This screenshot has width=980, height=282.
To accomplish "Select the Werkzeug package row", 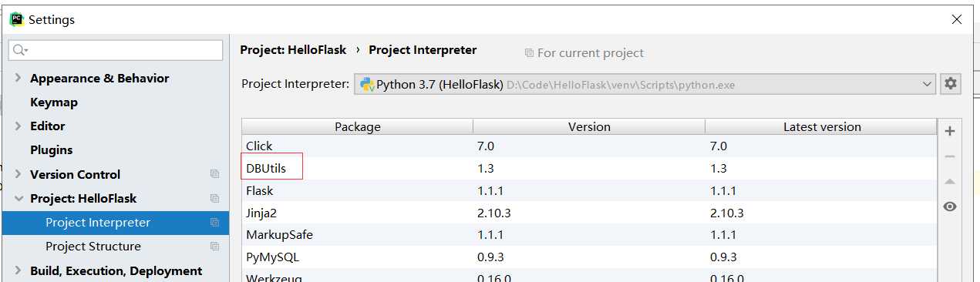I will (589, 276).
